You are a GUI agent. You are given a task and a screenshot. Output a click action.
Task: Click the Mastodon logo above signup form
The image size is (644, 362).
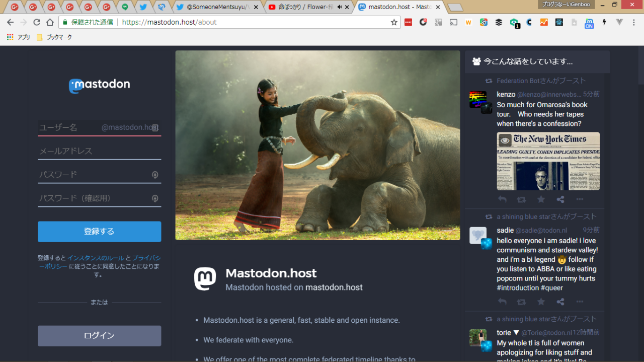(x=99, y=86)
